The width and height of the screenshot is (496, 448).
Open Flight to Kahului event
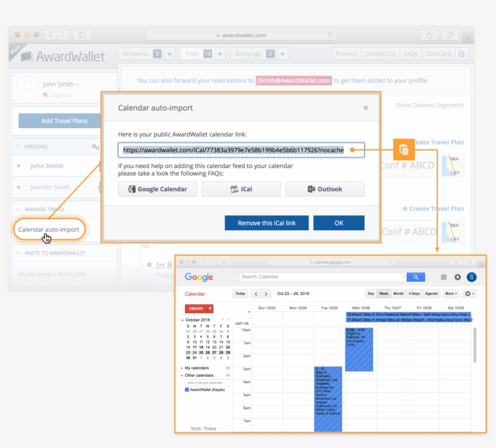coord(359,349)
